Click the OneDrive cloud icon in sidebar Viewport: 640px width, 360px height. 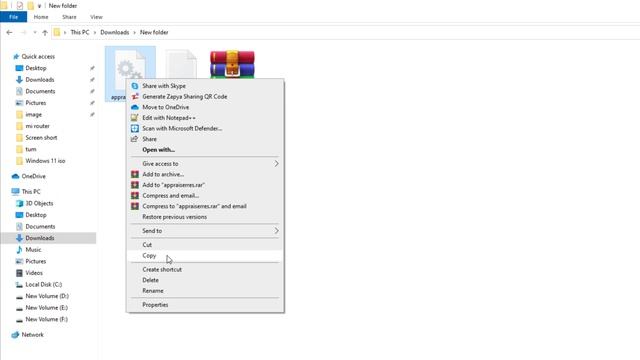[x=16, y=176]
